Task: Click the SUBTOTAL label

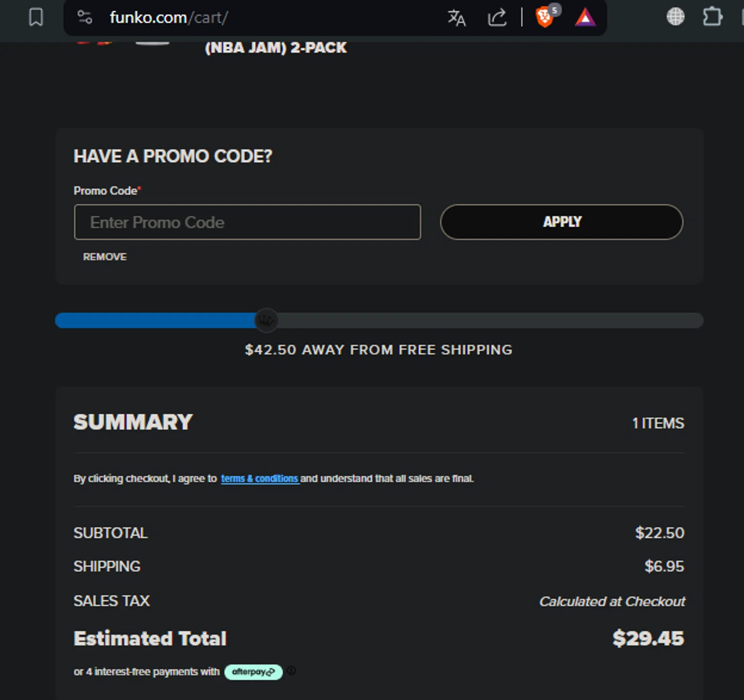Action: [x=111, y=533]
